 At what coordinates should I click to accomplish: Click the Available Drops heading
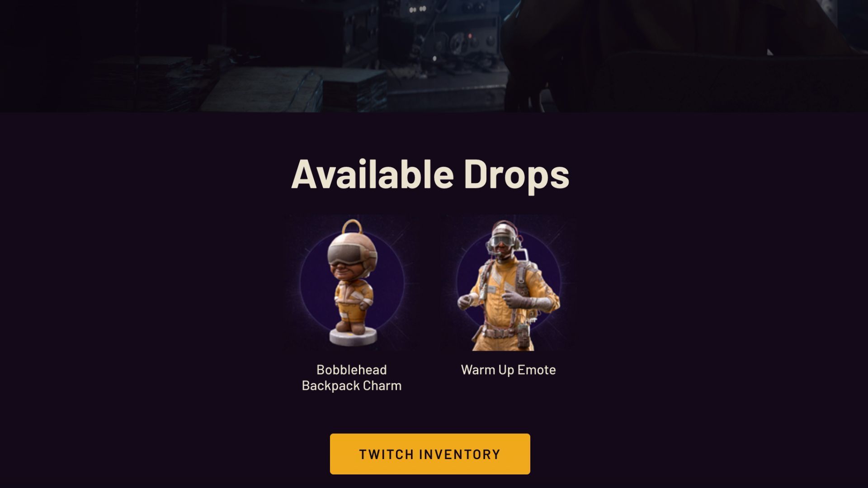click(x=430, y=174)
